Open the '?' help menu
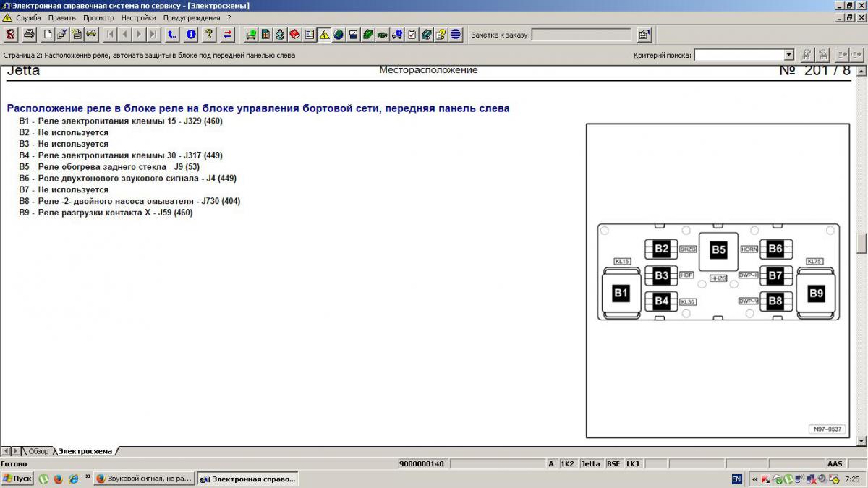868x488 pixels. (229, 17)
